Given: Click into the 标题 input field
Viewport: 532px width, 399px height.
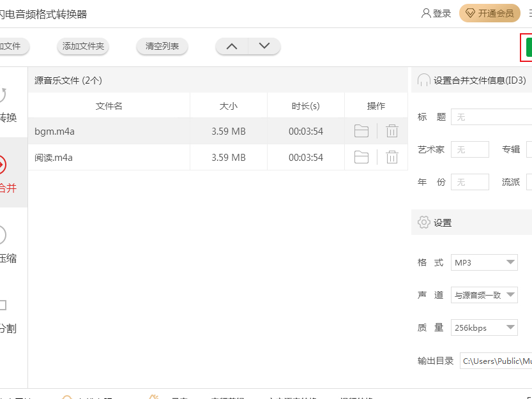Looking at the screenshot, I should coord(491,117).
